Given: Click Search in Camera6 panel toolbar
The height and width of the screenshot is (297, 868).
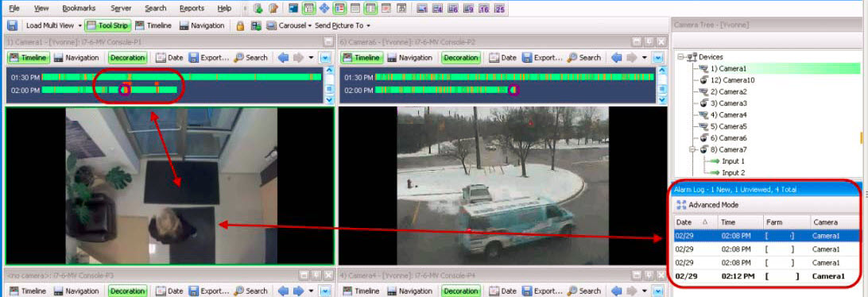Looking at the screenshot, I should pos(584,57).
